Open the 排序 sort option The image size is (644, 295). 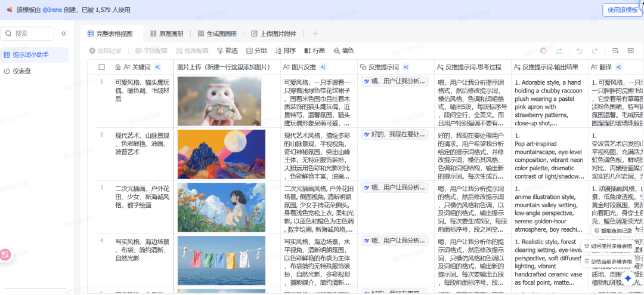(286, 51)
